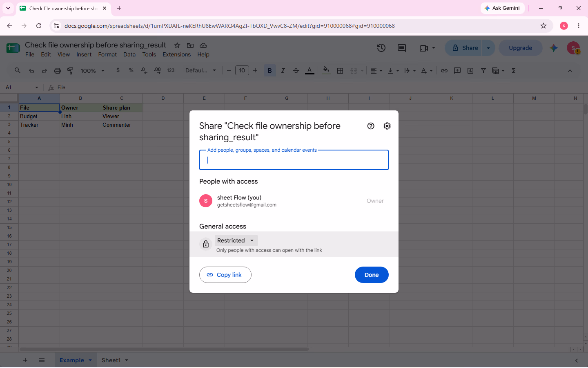Click the Ask Gemini button
The image size is (588, 368).
502,8
